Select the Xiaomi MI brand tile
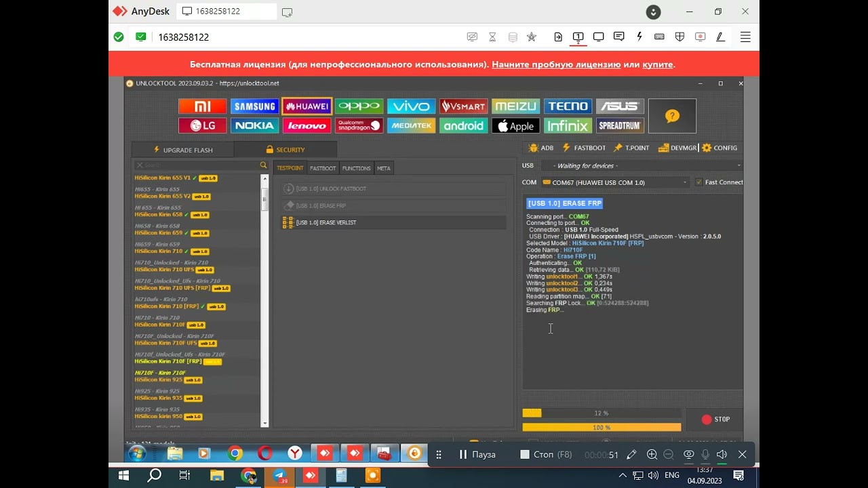The height and width of the screenshot is (488, 868). coord(202,106)
